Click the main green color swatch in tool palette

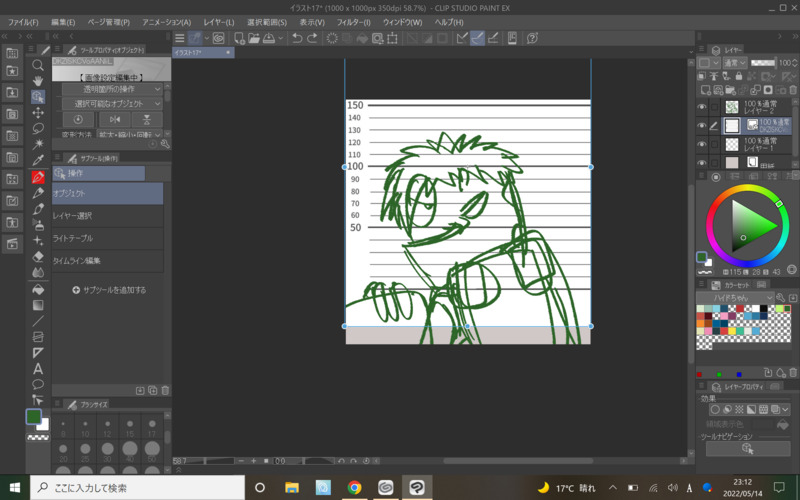[34, 416]
